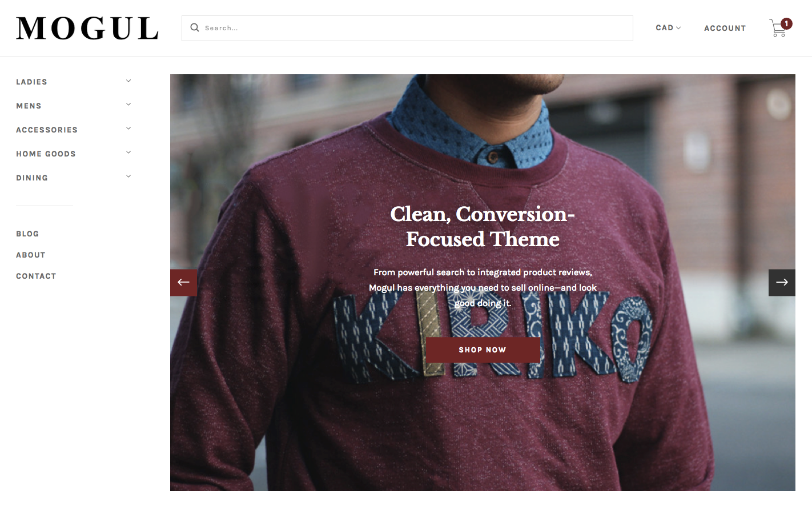Select the Home Goods menu item
The width and height of the screenshot is (812, 510).
coord(46,154)
